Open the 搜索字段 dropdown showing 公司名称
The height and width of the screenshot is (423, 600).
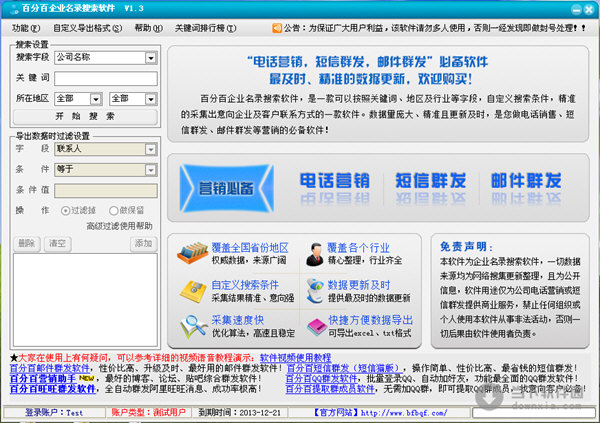coord(150,58)
